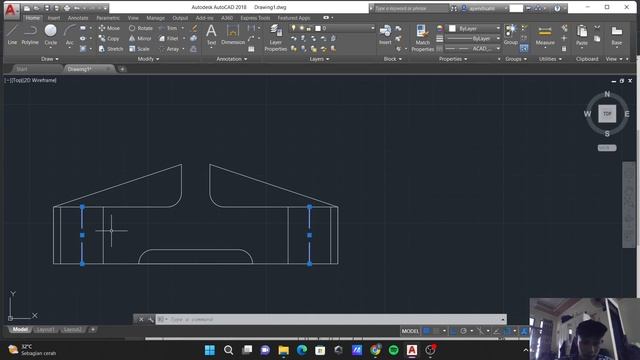
Task: Open the ByLayer color dropdown
Action: 474,28
